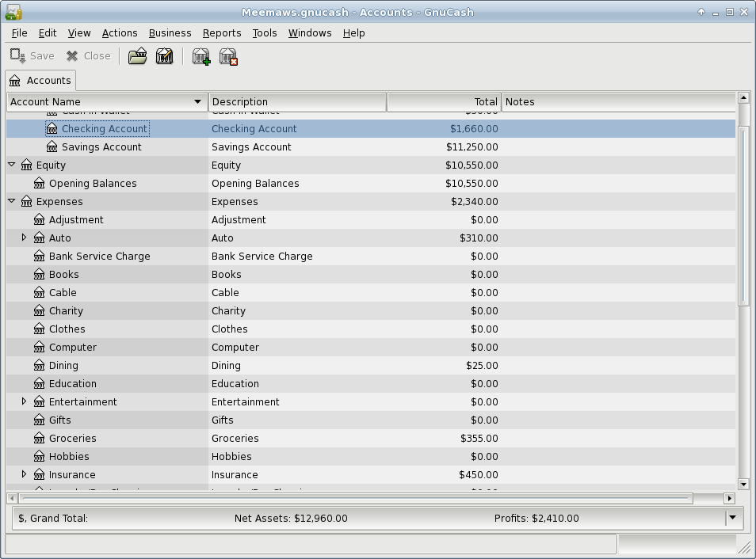This screenshot has width=756, height=559.
Task: Open the Tools menu
Action: pos(265,32)
